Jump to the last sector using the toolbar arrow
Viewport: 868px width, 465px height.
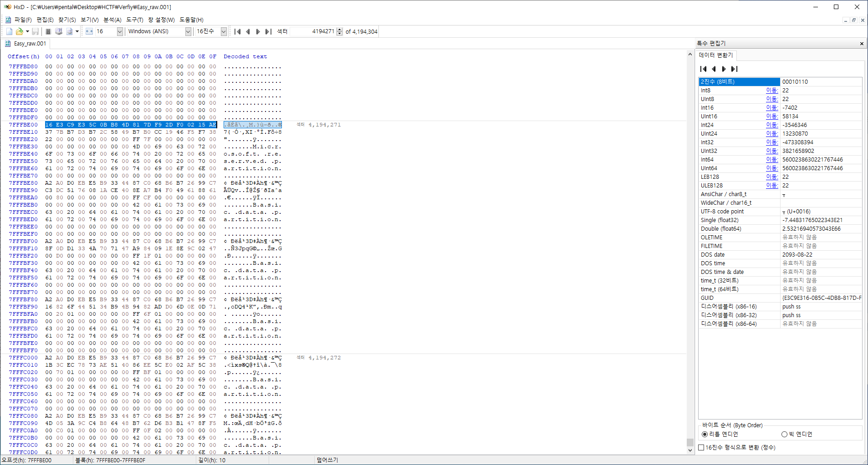click(x=268, y=31)
